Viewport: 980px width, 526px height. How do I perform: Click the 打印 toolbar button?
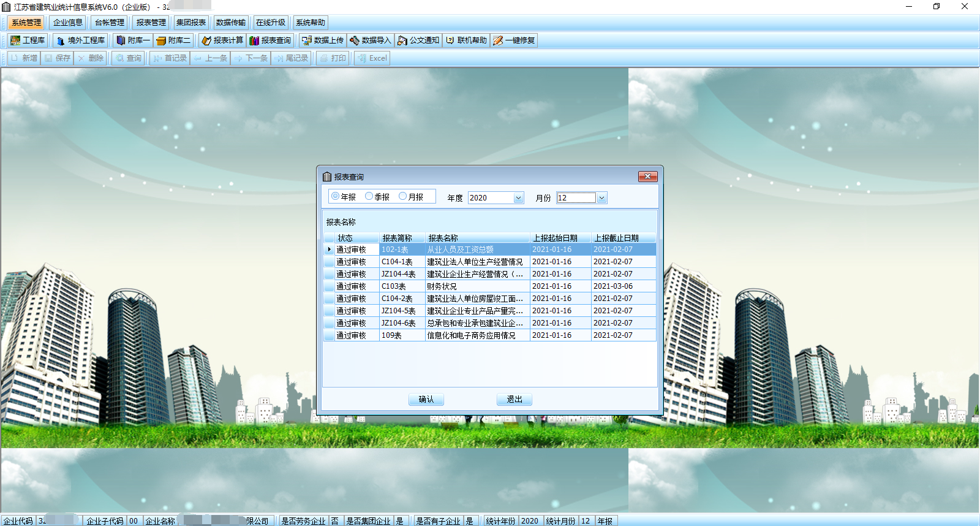tap(333, 58)
